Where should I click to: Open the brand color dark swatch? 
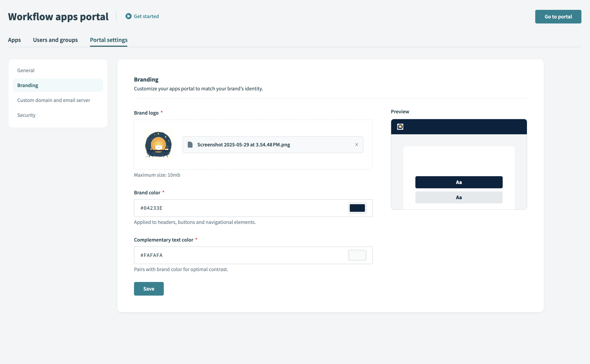coord(357,208)
